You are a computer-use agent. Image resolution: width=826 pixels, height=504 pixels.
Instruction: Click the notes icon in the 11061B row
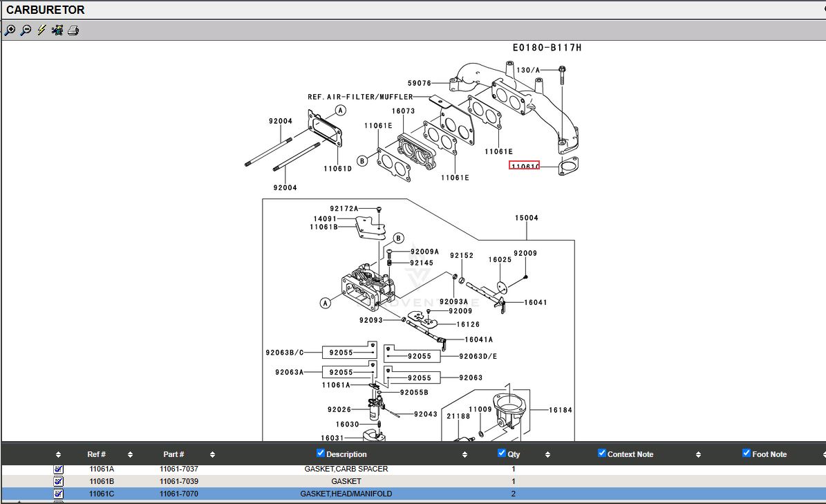pos(58,481)
